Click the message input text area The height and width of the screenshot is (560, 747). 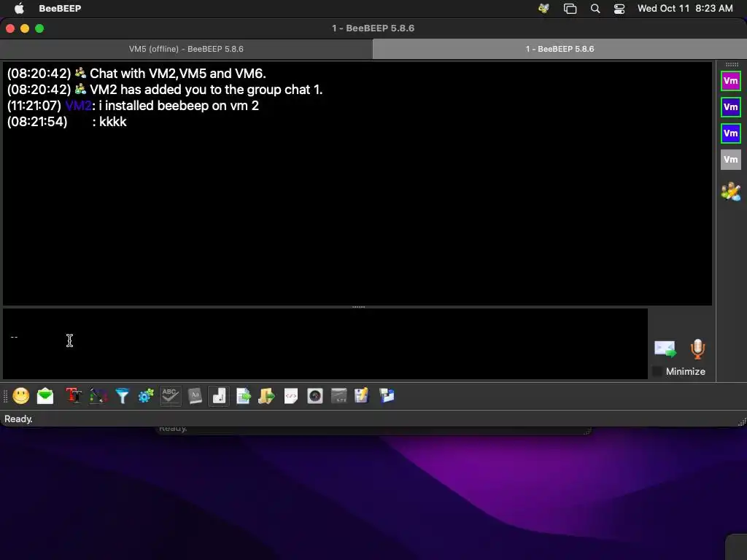[x=325, y=344]
